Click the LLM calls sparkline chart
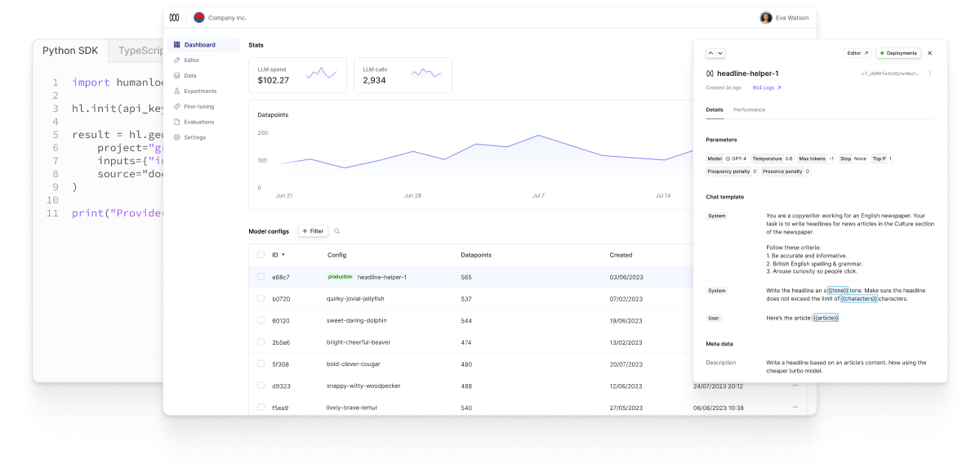This screenshot has height=464, width=980. (x=427, y=74)
